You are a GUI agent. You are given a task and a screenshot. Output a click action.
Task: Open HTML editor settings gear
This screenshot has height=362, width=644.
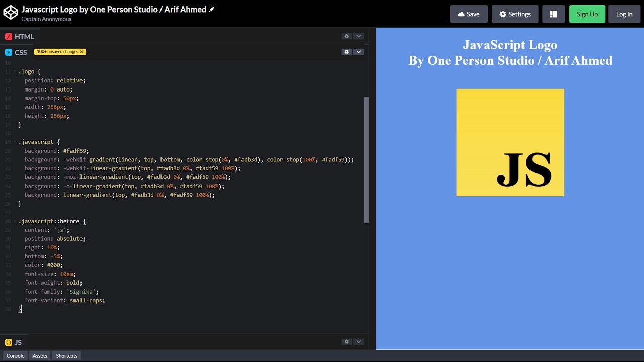point(346,36)
